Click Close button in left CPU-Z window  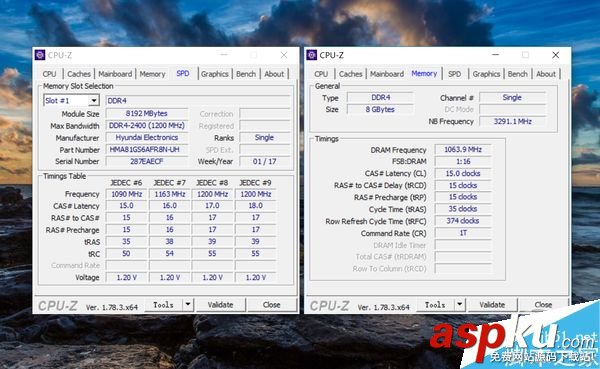(x=272, y=305)
